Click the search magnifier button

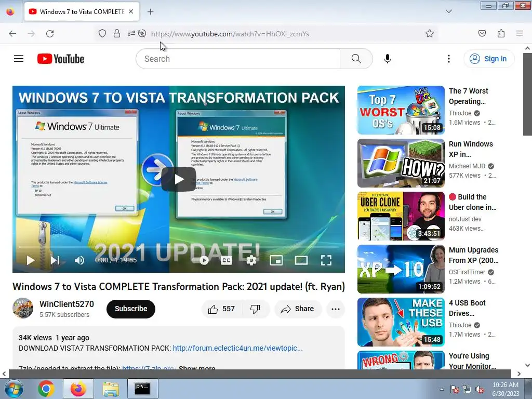pyautogui.click(x=356, y=59)
